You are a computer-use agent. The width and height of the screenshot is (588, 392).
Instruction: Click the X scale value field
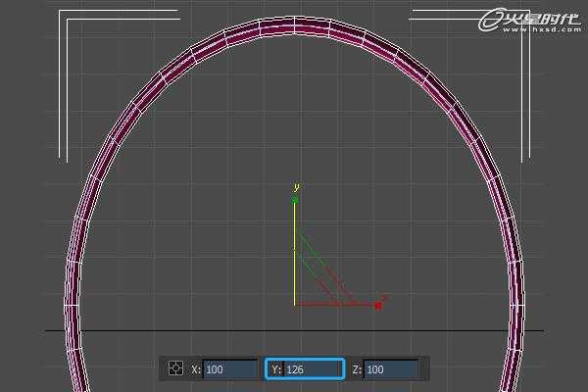coord(230,369)
